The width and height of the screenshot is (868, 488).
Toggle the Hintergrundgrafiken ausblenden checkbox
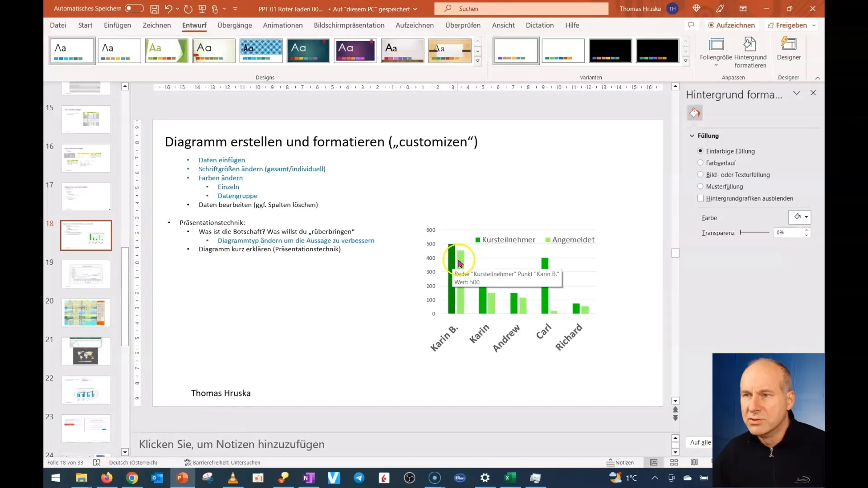point(701,198)
